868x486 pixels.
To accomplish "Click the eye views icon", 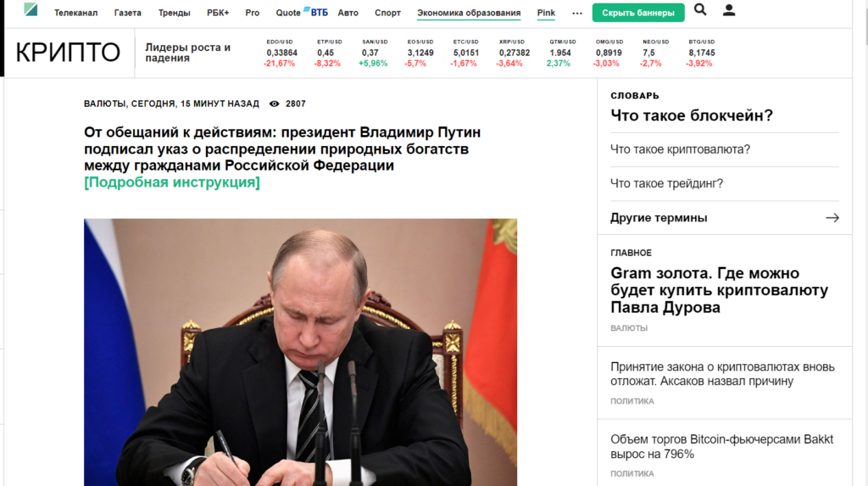I will point(274,103).
